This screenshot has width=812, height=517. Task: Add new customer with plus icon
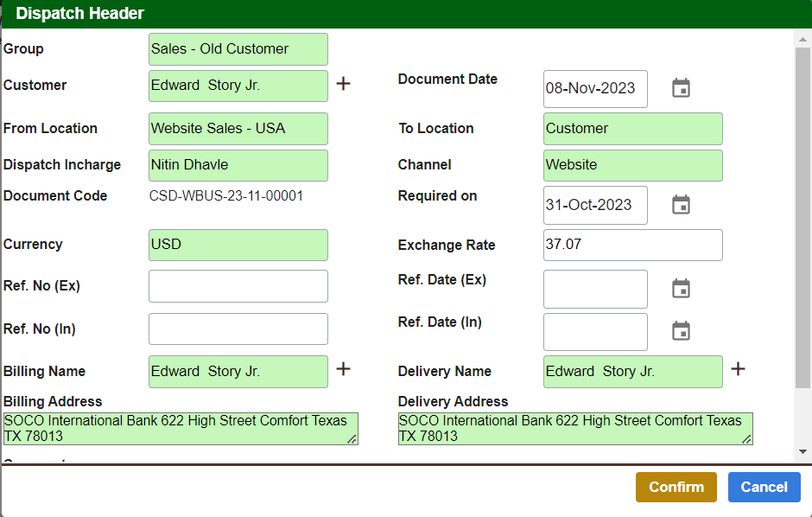click(343, 84)
